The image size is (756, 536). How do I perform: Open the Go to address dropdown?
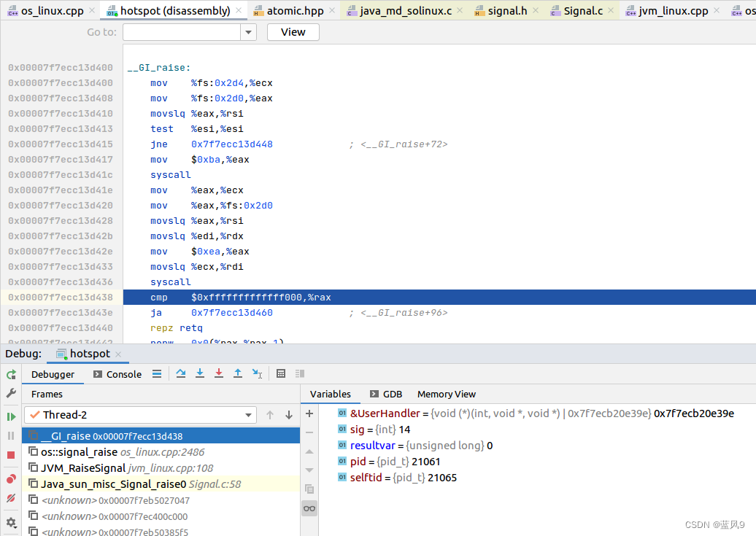pyautogui.click(x=248, y=32)
